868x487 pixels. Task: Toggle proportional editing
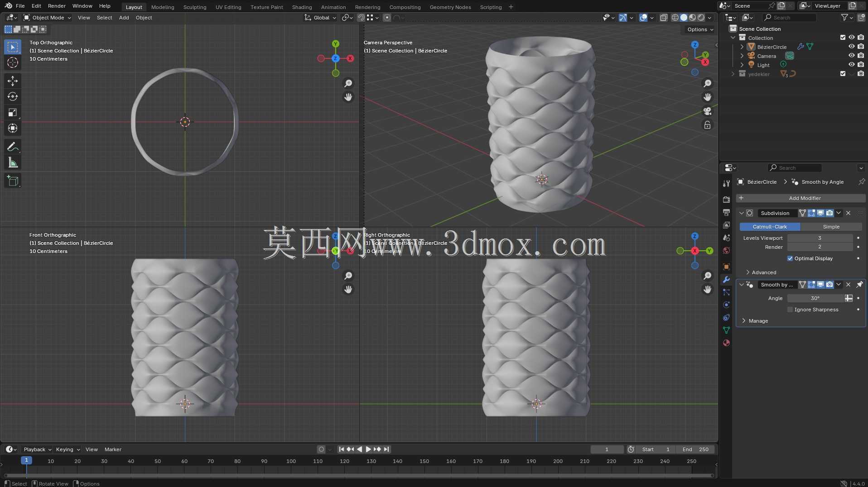[x=387, y=18]
